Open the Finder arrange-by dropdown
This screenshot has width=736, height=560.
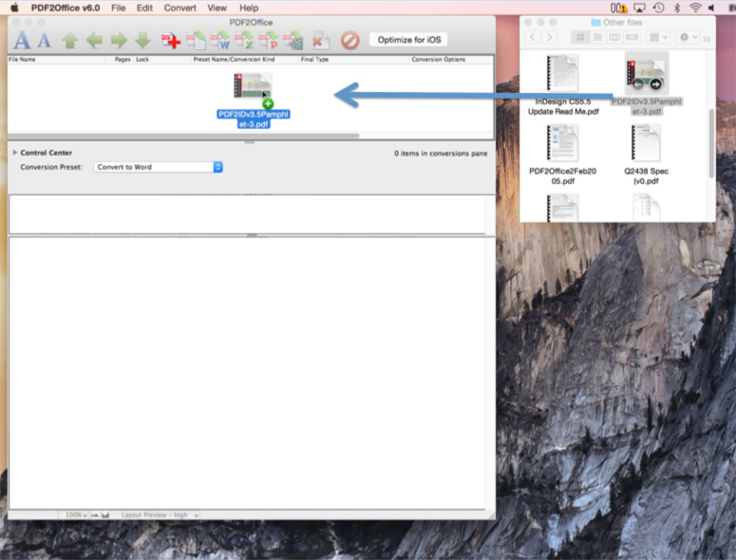(x=658, y=37)
